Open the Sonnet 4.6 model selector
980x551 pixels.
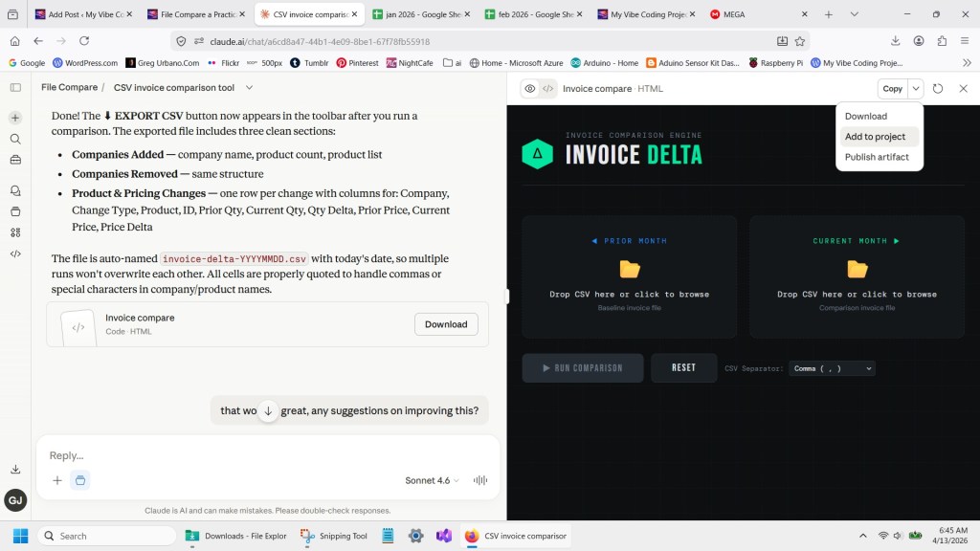(432, 480)
